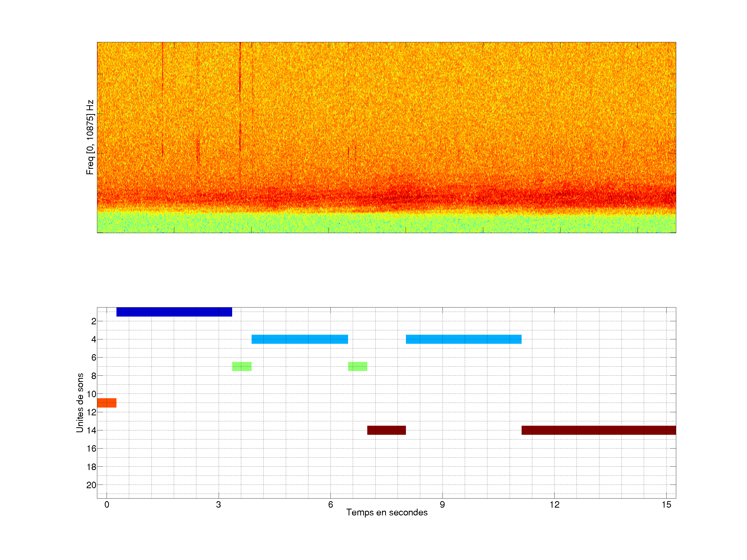
Task: Click the 15 tick label on the time axis
Action: click(666, 505)
